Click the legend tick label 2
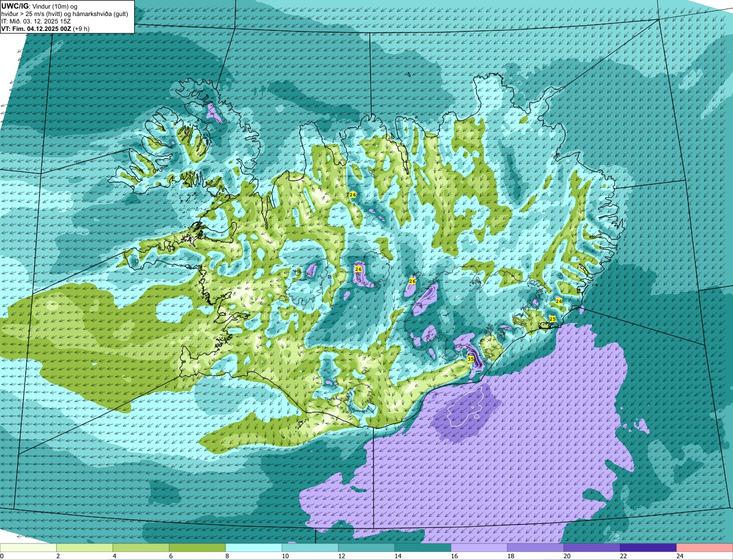The image size is (733, 560). pos(57,556)
